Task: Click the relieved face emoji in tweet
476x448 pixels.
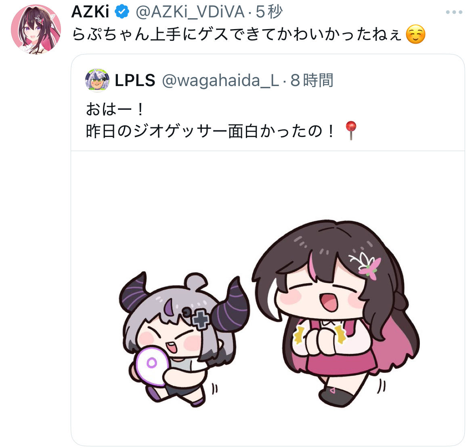Action: (415, 34)
